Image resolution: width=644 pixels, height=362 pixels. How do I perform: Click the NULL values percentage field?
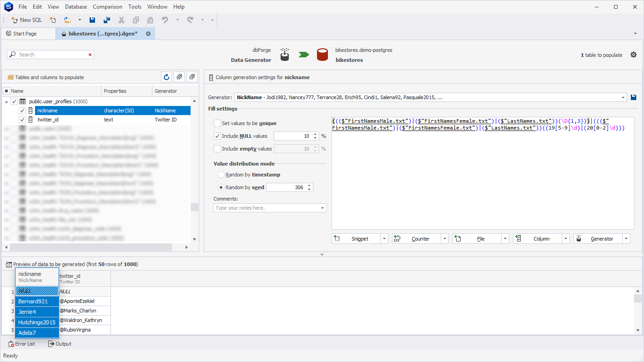pos(293,136)
